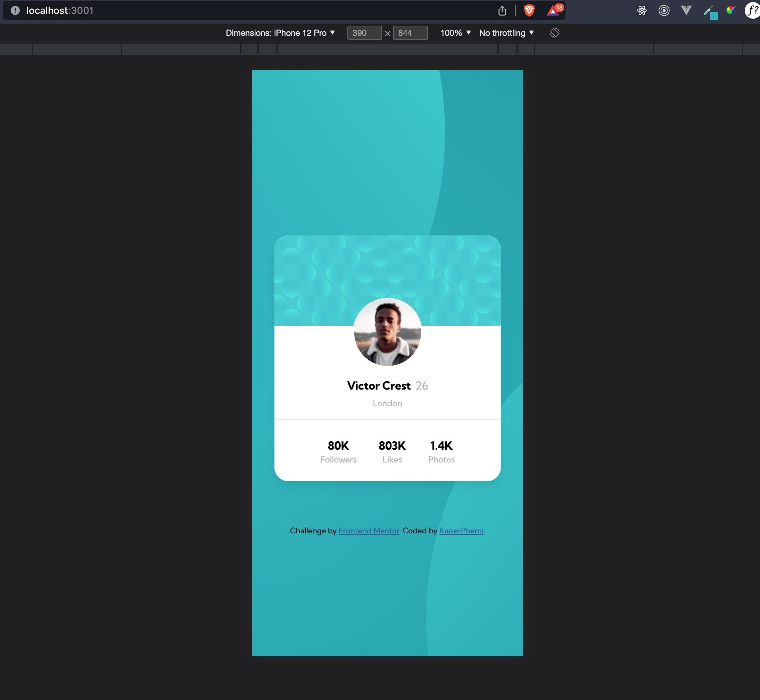The height and width of the screenshot is (700, 760).
Task: Open the Vue DevTools extension icon
Action: pyautogui.click(x=686, y=11)
